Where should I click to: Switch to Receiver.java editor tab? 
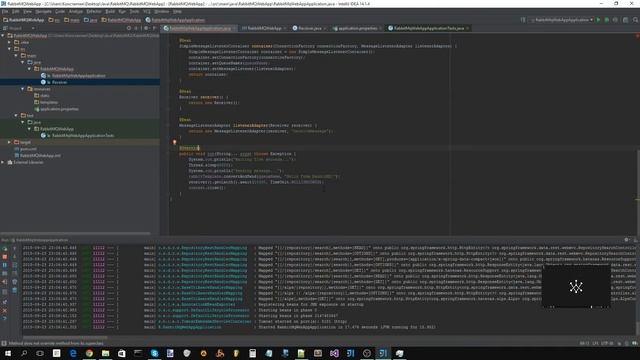pos(309,28)
